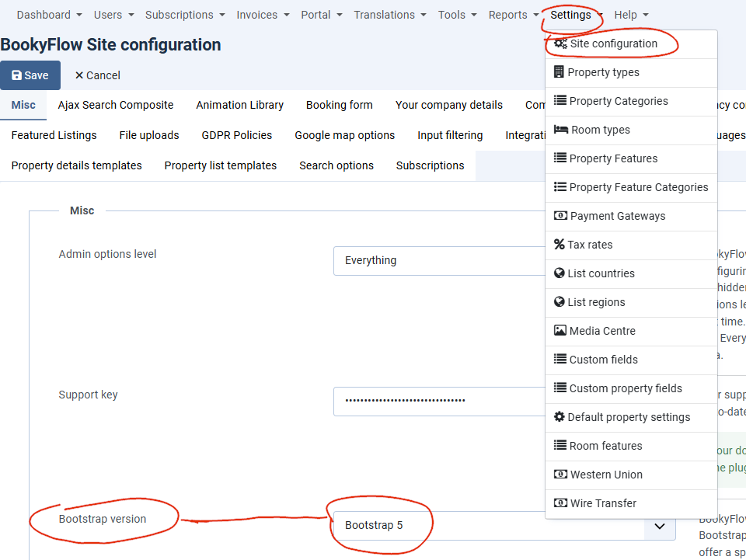
Task: Open the Featured Listings tab
Action: click(x=54, y=135)
